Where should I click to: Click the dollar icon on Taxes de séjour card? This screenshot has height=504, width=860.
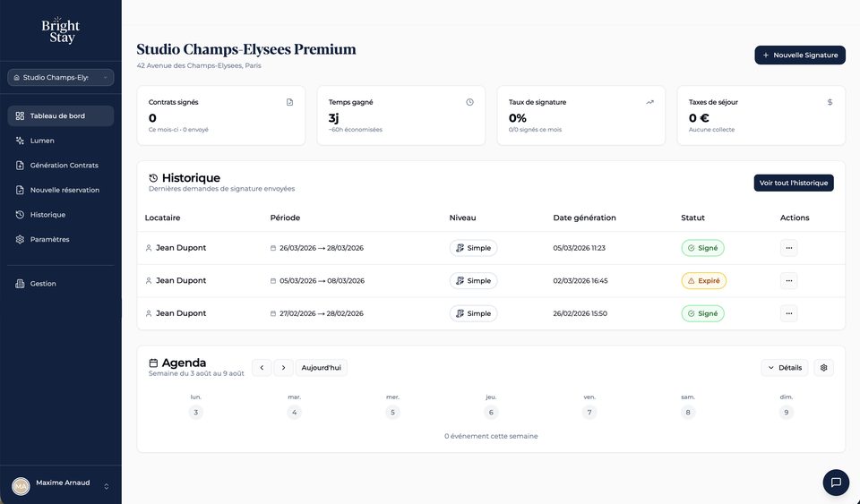[x=830, y=102]
